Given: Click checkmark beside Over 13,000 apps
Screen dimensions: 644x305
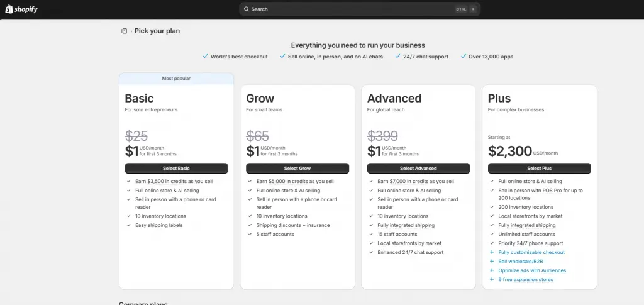Looking at the screenshot, I should (x=464, y=56).
